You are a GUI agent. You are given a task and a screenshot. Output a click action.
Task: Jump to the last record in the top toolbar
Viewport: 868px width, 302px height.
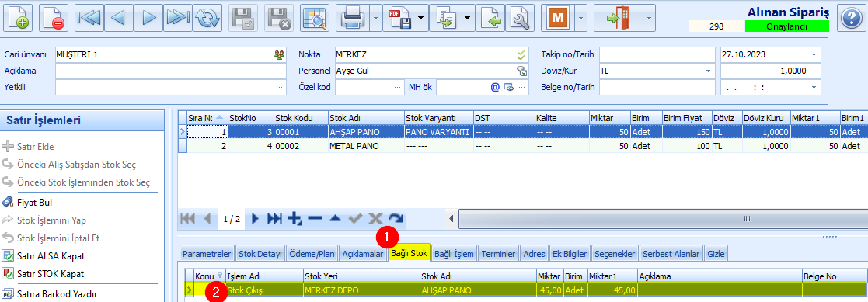[178, 18]
